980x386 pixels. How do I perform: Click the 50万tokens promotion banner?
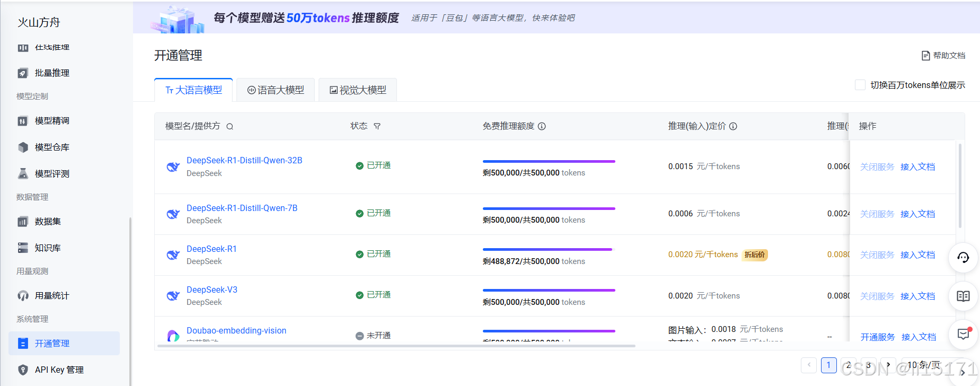tap(556, 18)
